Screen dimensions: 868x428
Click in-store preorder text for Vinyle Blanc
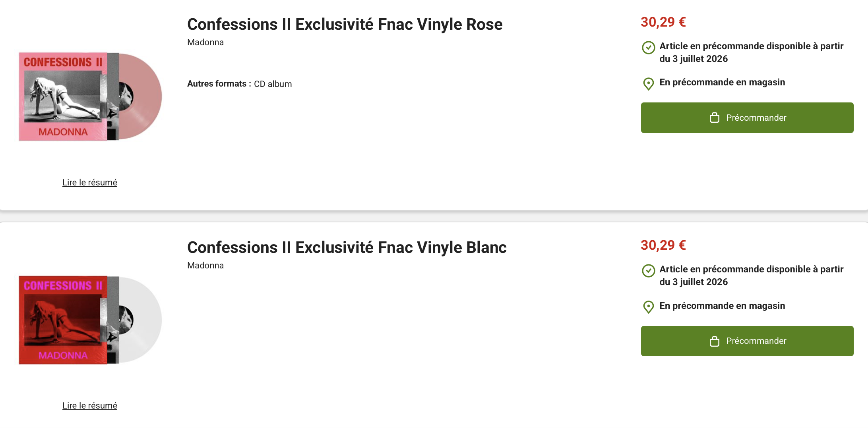(x=722, y=306)
